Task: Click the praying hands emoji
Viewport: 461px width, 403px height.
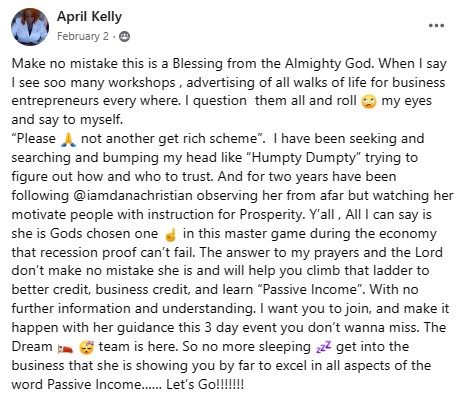Action: [69, 139]
